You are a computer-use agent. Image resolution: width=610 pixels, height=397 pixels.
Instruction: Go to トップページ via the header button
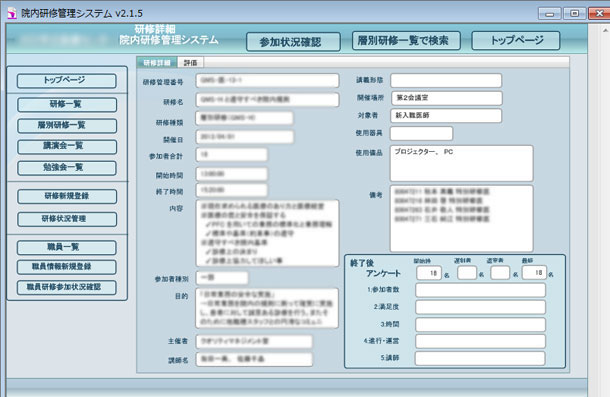tap(516, 40)
